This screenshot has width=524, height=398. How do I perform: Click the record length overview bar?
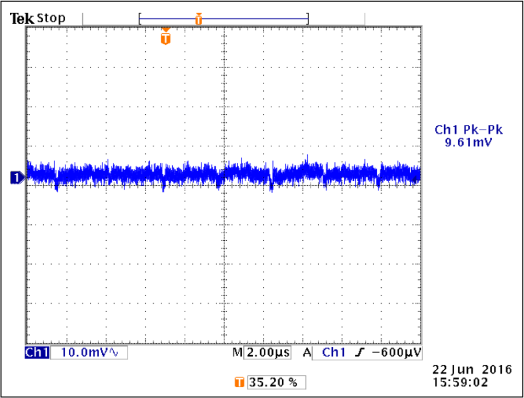[x=224, y=19]
